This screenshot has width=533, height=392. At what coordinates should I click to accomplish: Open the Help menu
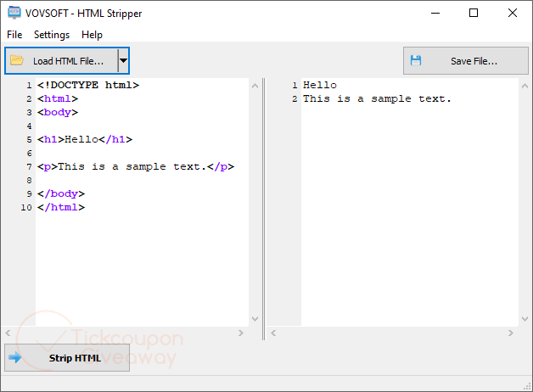coord(92,35)
